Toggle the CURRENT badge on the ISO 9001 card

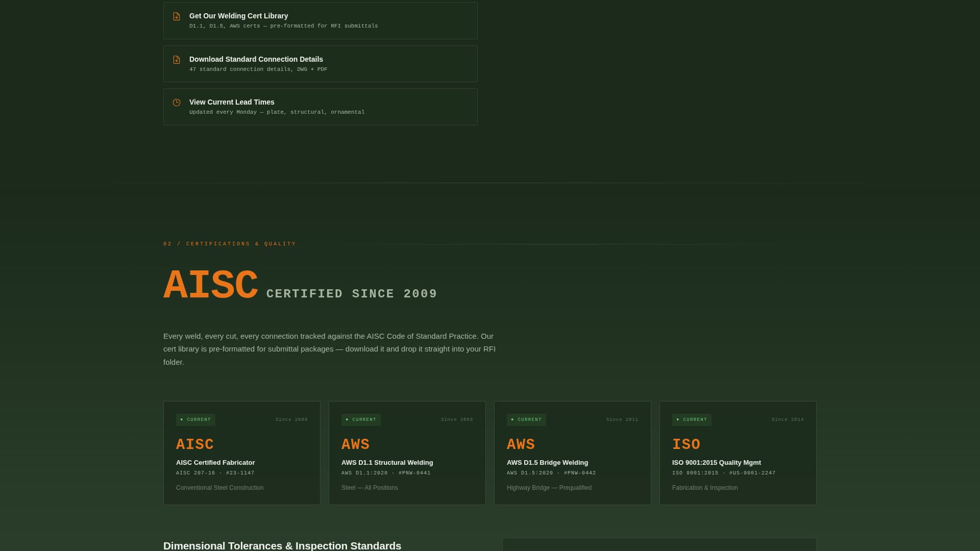[x=692, y=419]
